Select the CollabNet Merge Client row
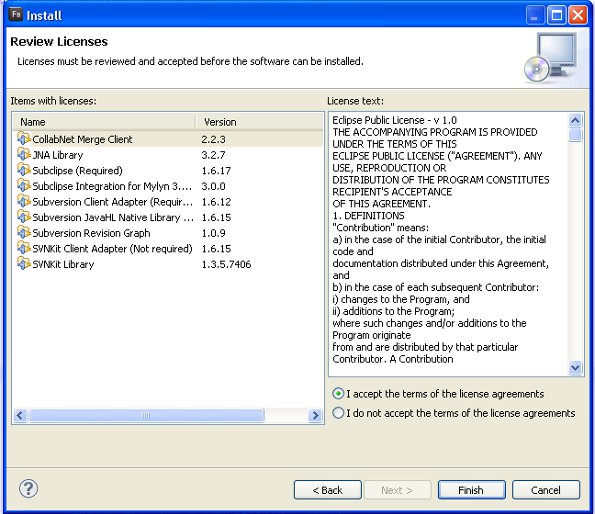Image resolution: width=595 pixels, height=514 pixels. click(x=168, y=139)
